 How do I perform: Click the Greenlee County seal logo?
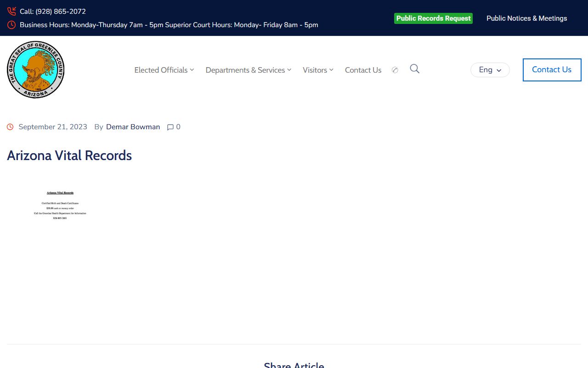tap(35, 69)
